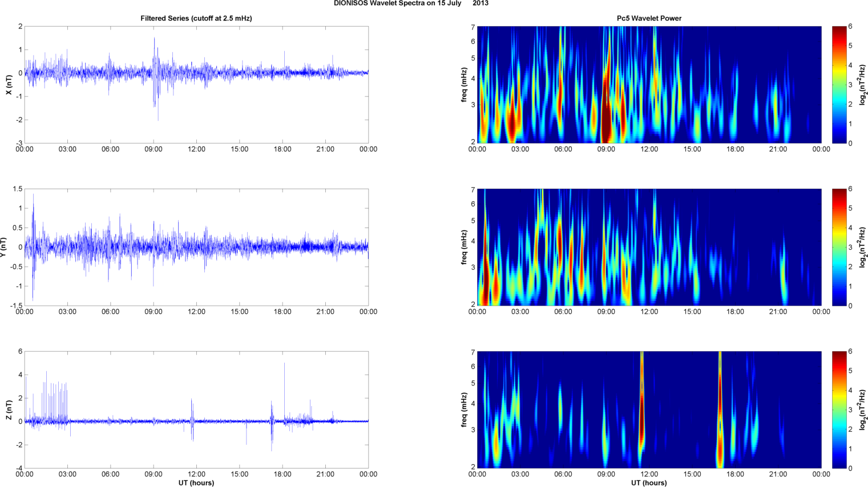Image resolution: width=868 pixels, height=487 pixels.
Task: Click 'UT (hours)' label under Z time series
Action: click(196, 483)
